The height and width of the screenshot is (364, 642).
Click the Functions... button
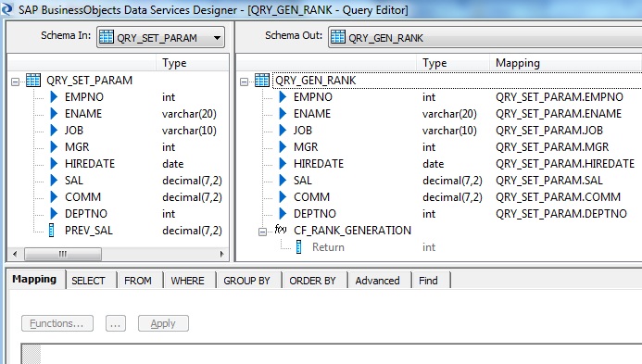pos(57,323)
